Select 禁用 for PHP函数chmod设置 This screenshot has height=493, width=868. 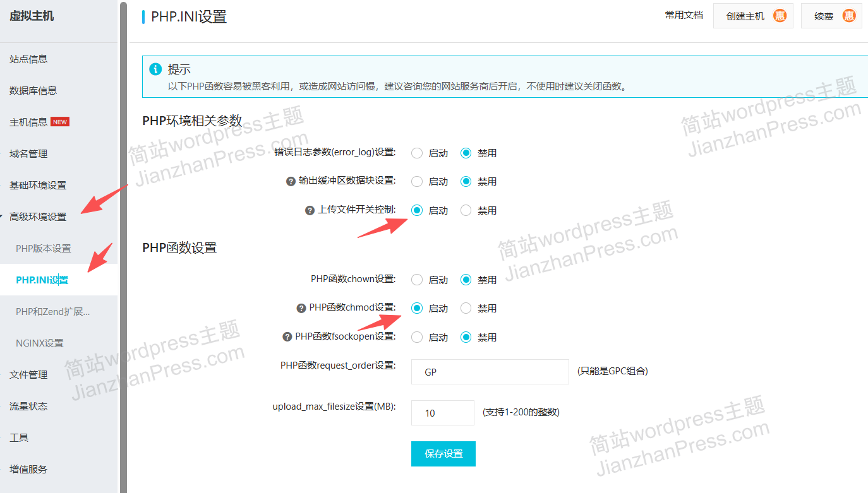(466, 308)
